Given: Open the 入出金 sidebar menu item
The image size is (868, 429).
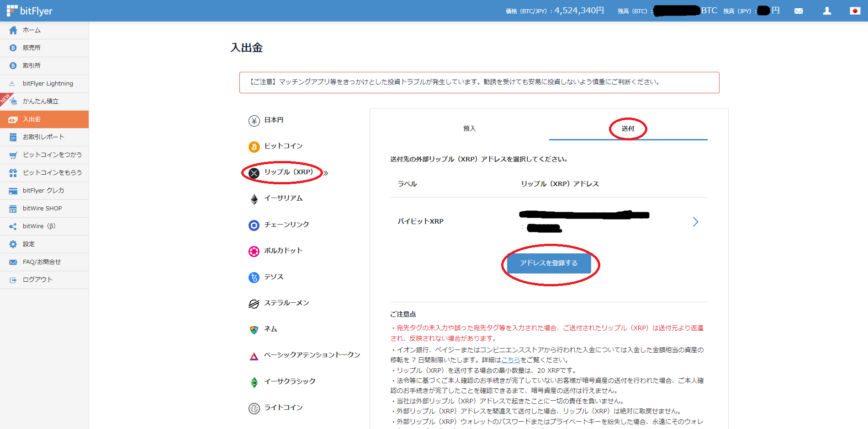Looking at the screenshot, I should [x=44, y=119].
